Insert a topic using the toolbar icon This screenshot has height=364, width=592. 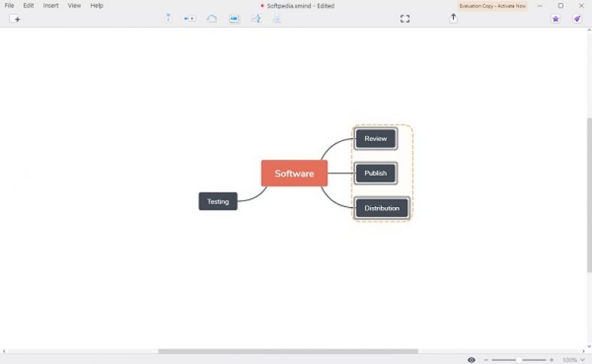168,18
